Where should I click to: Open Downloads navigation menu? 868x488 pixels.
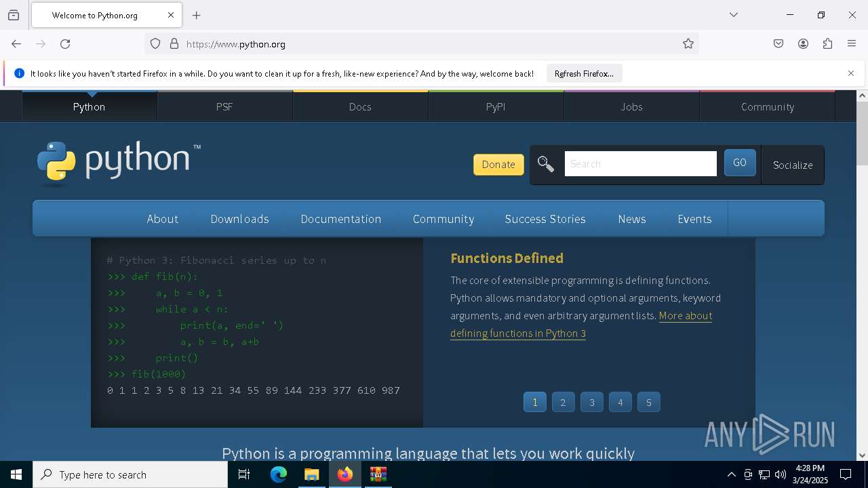(240, 219)
